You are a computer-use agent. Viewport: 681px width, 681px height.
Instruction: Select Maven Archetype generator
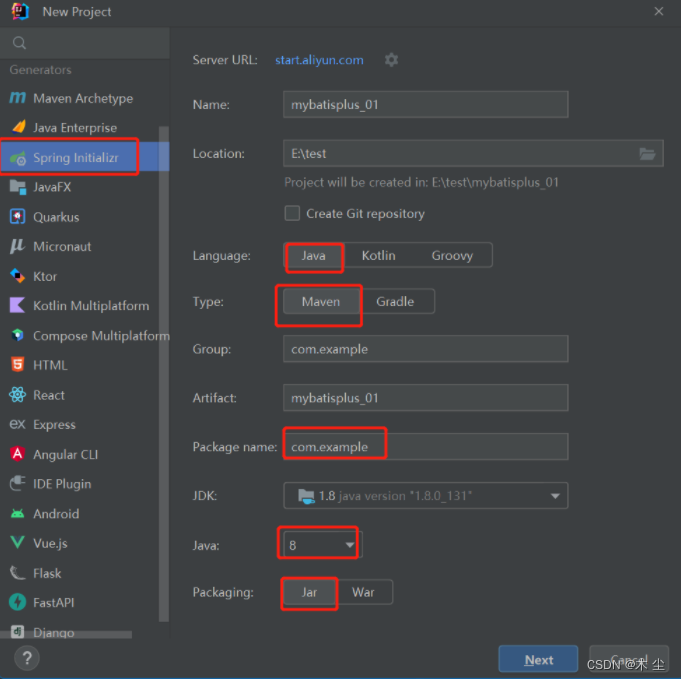point(83,98)
